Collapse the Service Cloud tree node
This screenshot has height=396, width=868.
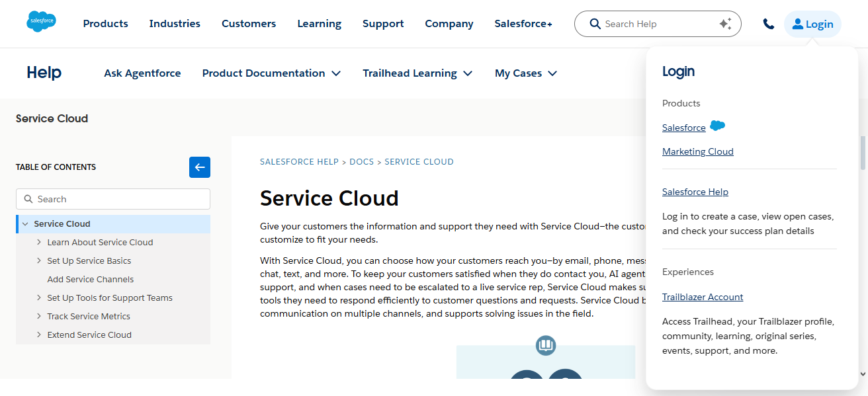click(x=25, y=224)
